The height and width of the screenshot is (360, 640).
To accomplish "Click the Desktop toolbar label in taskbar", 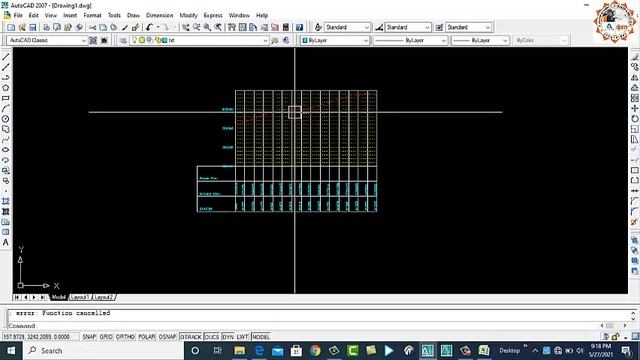I will pos(509,351).
